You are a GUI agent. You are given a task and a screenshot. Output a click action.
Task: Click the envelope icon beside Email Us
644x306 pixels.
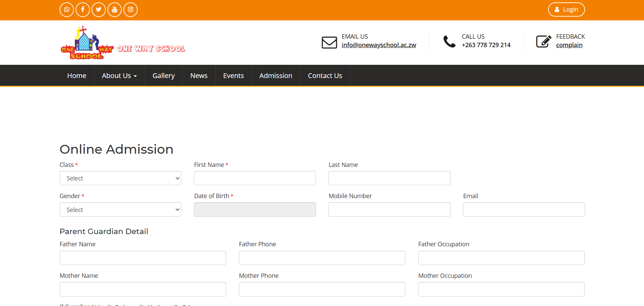[329, 42]
